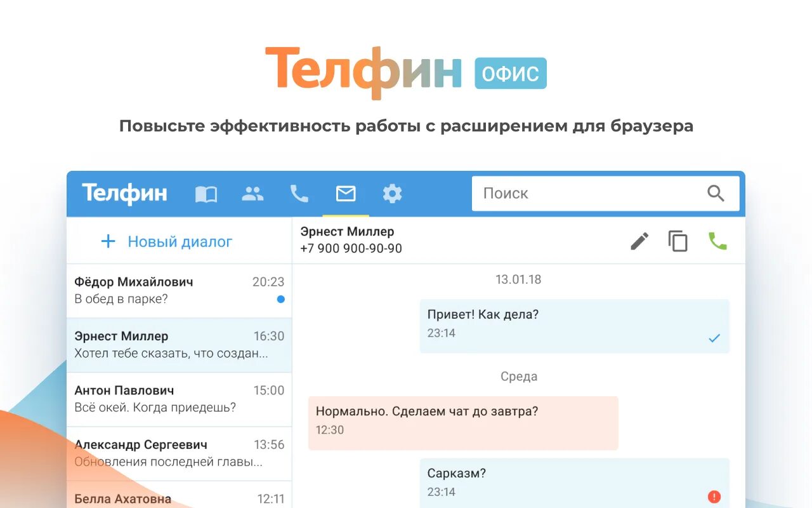Viewport: 812px width, 508px height.
Task: Click the 15:00 timestamp in dialog list
Action: (x=269, y=391)
